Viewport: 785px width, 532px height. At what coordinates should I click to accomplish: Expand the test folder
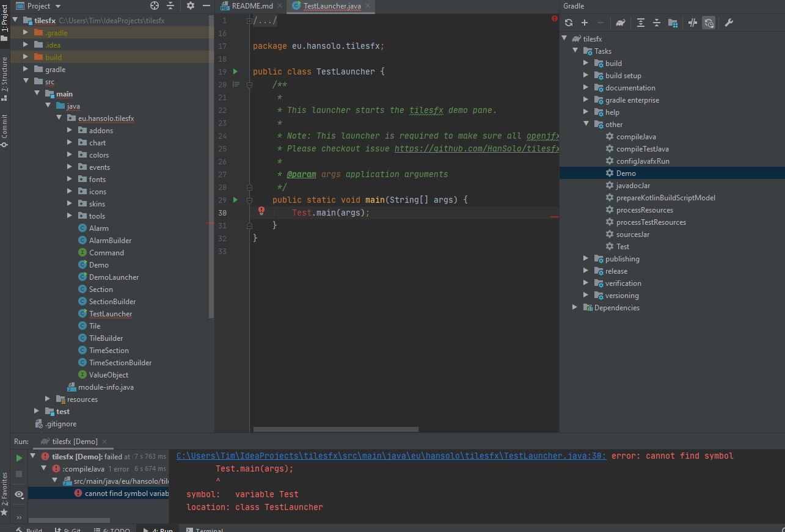click(x=36, y=412)
